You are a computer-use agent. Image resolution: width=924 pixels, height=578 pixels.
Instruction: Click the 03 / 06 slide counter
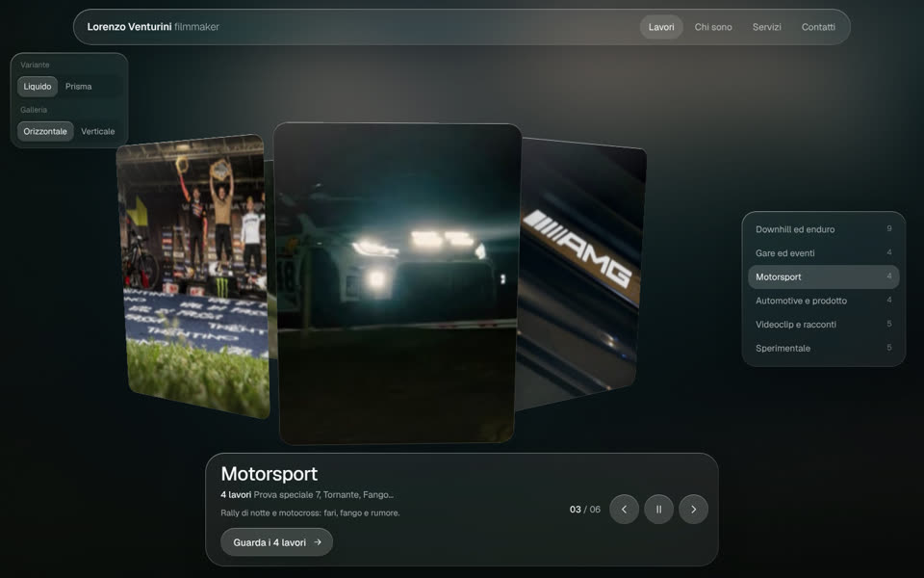585,510
